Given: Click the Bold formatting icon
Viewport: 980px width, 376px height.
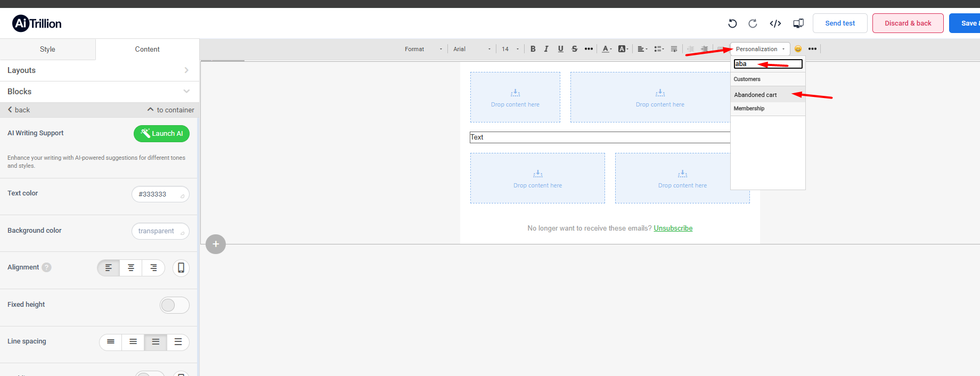Looking at the screenshot, I should point(533,49).
